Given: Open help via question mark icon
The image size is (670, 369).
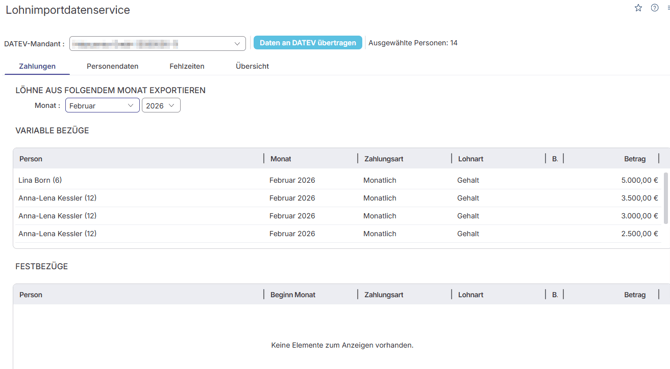Looking at the screenshot, I should [654, 8].
